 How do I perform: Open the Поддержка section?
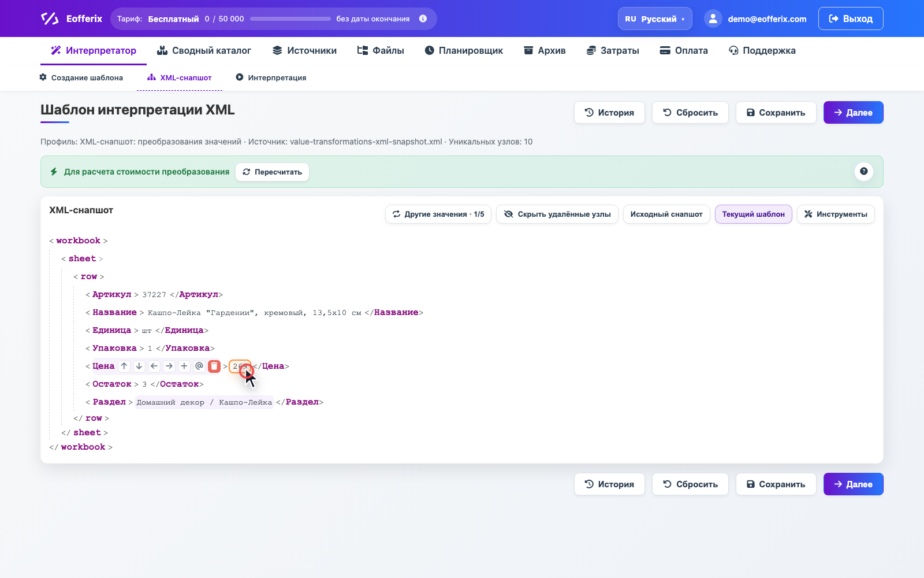762,50
